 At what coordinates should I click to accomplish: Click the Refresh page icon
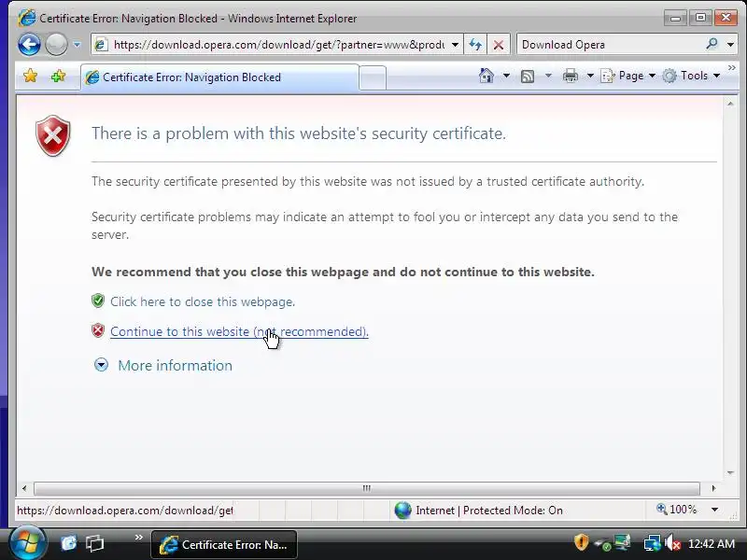point(475,45)
